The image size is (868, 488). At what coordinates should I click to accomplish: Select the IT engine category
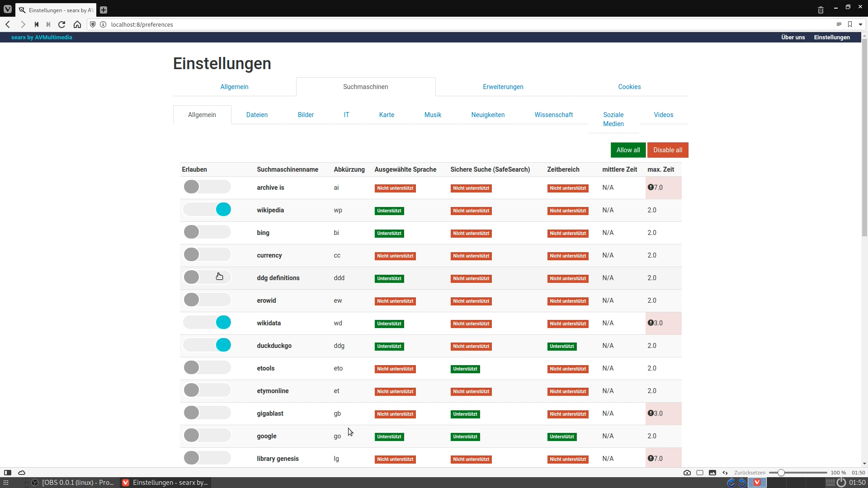[346, 115]
